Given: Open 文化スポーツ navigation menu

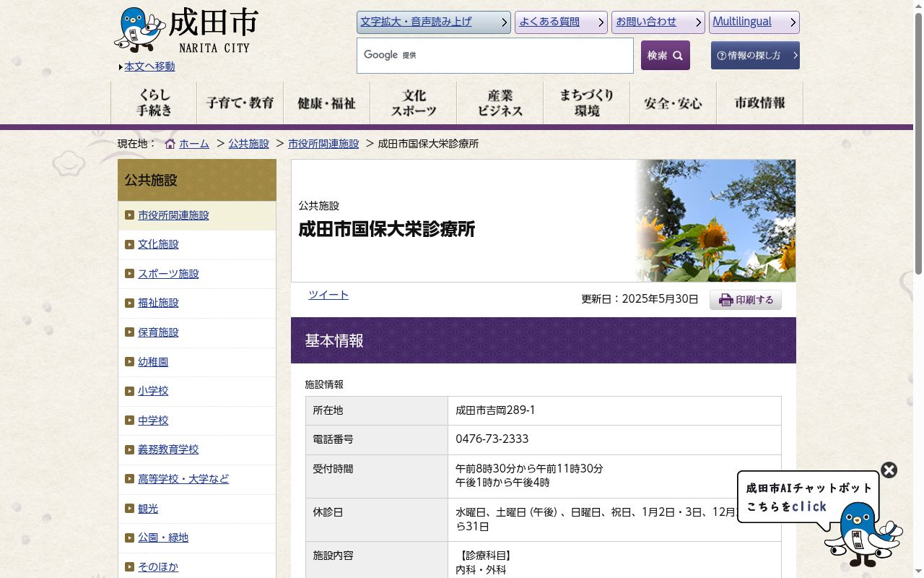Looking at the screenshot, I should coord(413,103).
